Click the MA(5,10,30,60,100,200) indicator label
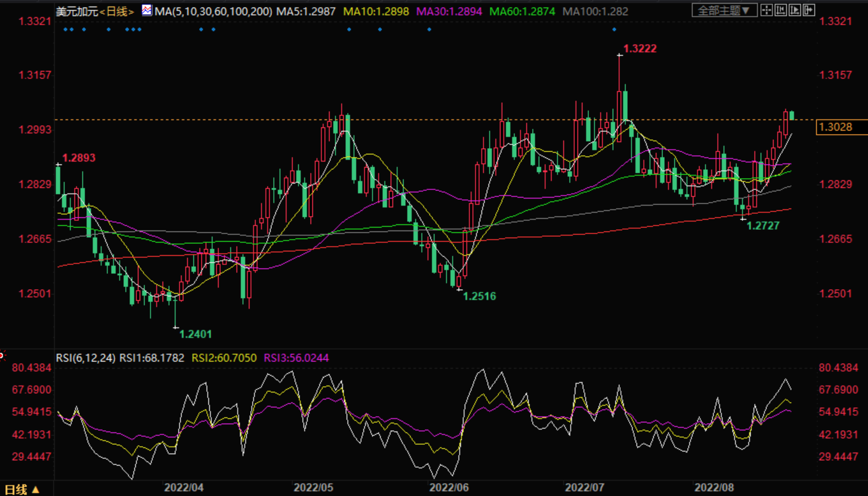 [x=213, y=11]
